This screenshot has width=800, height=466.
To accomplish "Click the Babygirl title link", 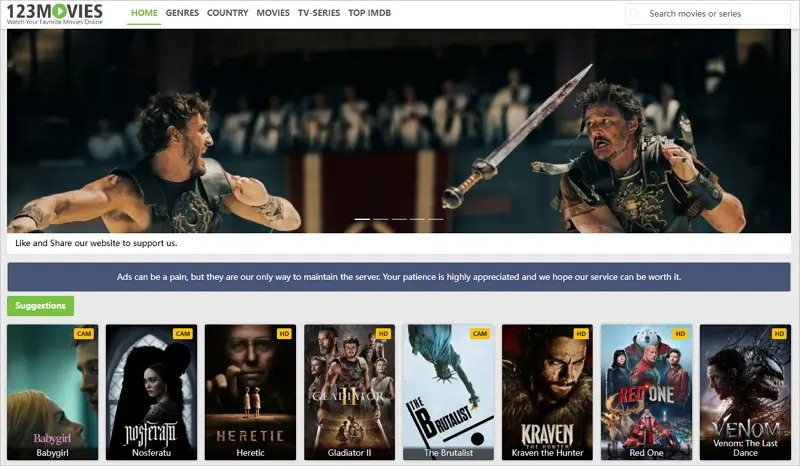I will click(52, 453).
